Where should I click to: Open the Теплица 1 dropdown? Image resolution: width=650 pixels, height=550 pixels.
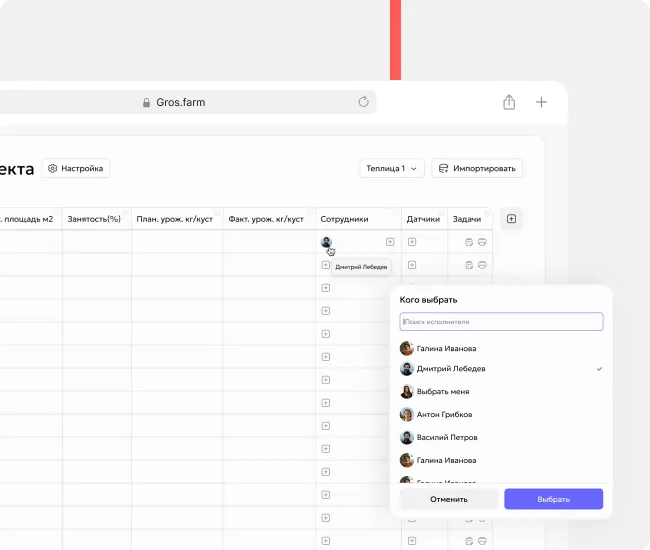[x=392, y=169]
